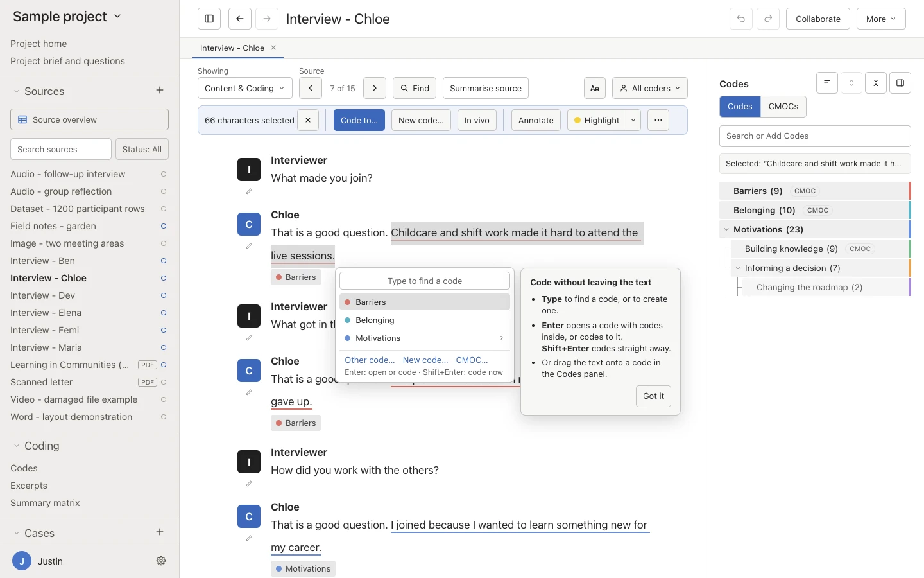Select Barriers in the code popup list

[x=425, y=302]
